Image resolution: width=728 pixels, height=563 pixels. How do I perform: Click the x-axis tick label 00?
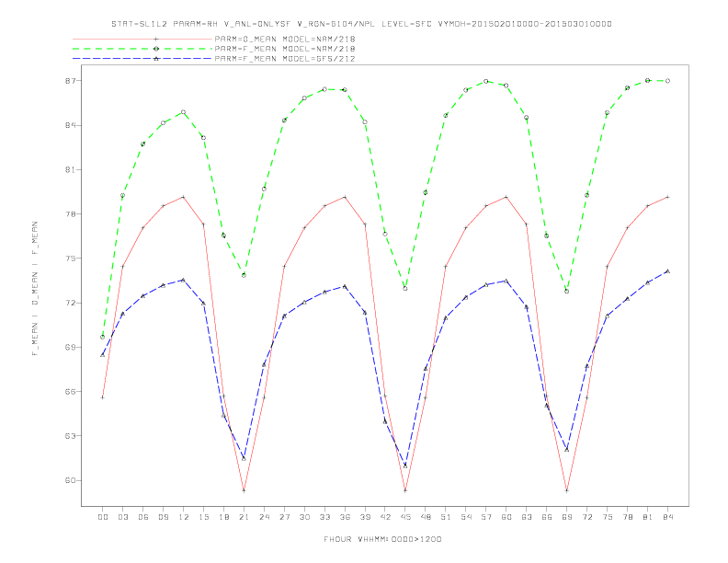click(x=103, y=517)
